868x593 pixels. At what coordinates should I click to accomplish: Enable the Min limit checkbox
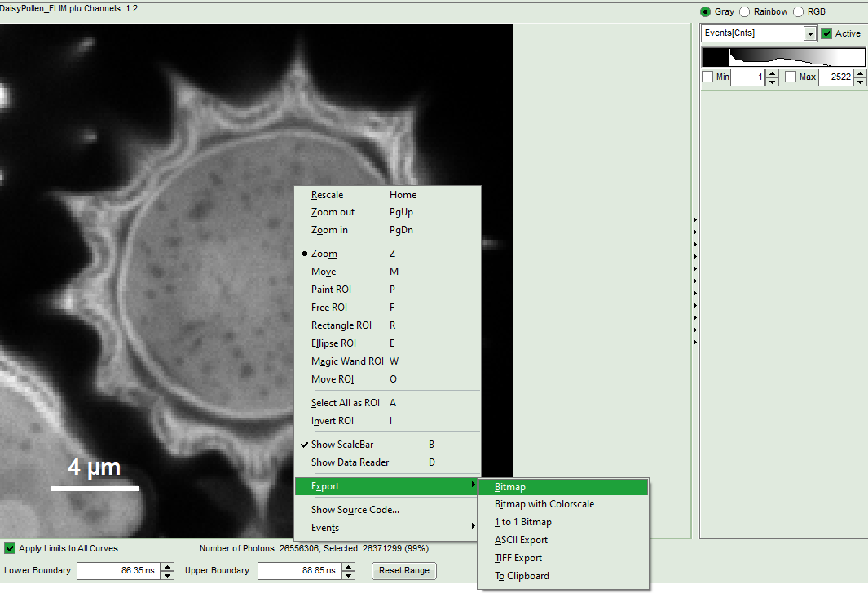(x=707, y=77)
